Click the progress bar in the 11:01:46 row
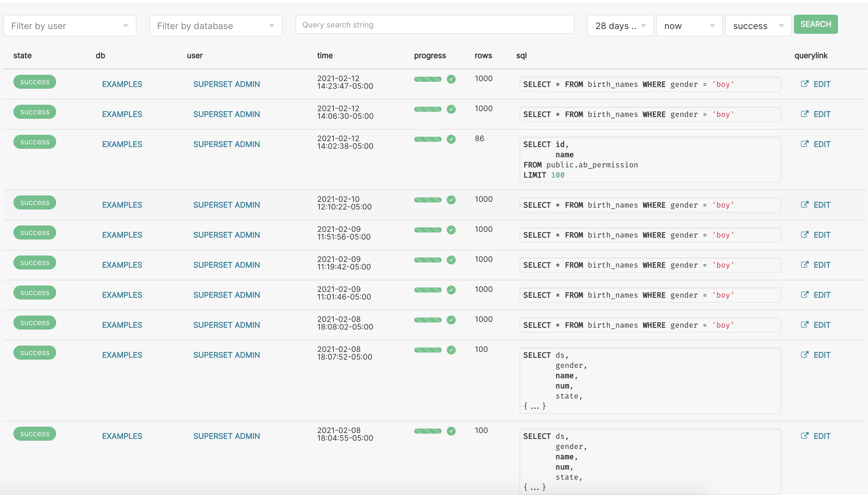This screenshot has height=495, width=868. click(427, 290)
